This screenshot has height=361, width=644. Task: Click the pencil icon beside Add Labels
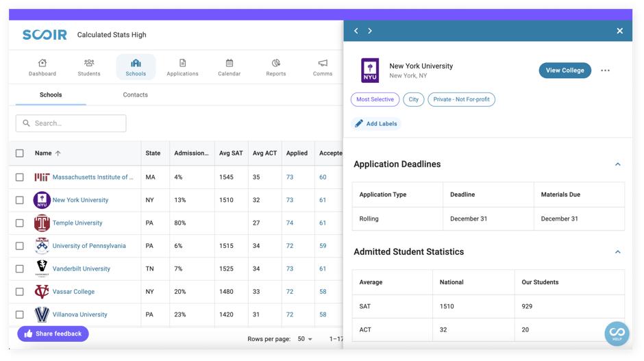[359, 123]
